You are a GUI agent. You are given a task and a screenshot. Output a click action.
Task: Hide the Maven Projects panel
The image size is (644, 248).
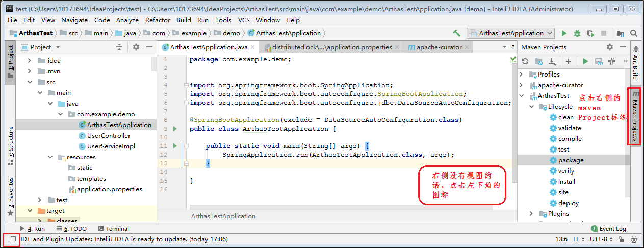[x=623, y=47]
